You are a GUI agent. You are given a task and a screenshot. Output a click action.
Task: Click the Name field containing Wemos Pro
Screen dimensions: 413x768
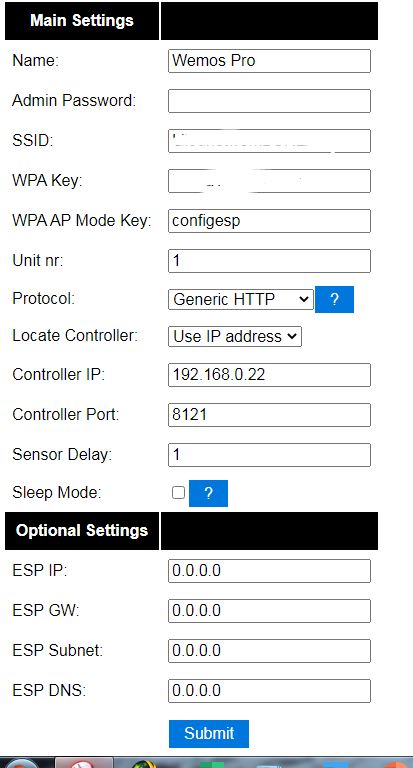click(269, 61)
